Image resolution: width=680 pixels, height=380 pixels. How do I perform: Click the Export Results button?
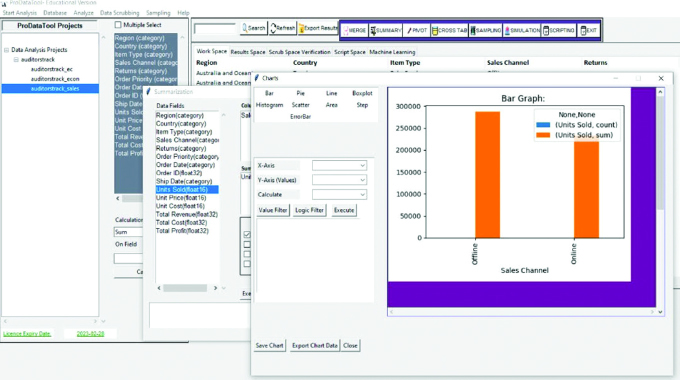[318, 28]
